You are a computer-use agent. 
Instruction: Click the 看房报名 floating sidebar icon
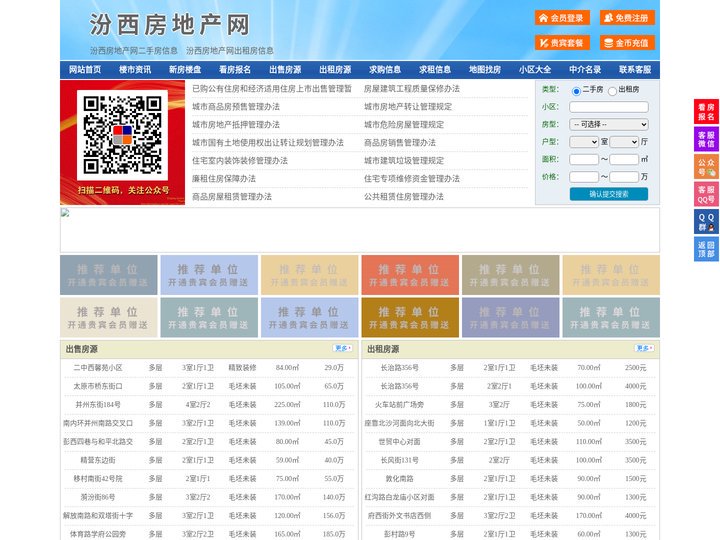pos(706,112)
